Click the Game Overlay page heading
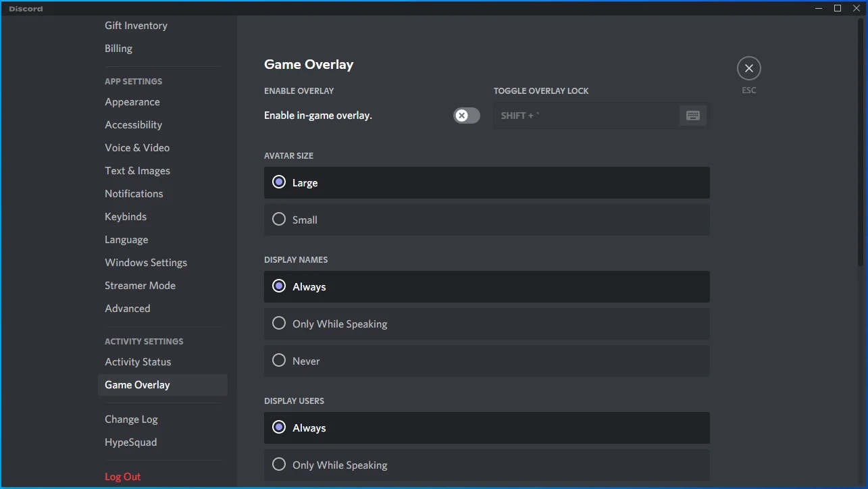 [x=309, y=65]
